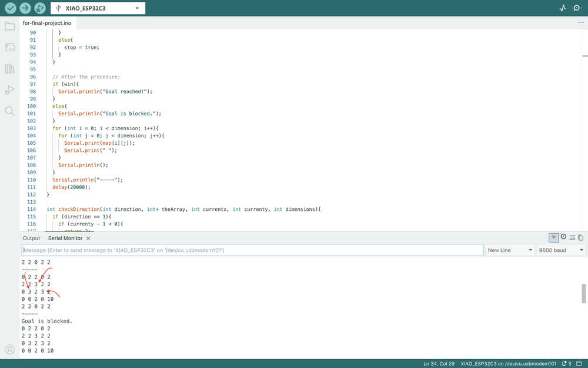588x368 pixels.
Task: Toggle the bottom panel from the status bar
Action: click(x=579, y=363)
